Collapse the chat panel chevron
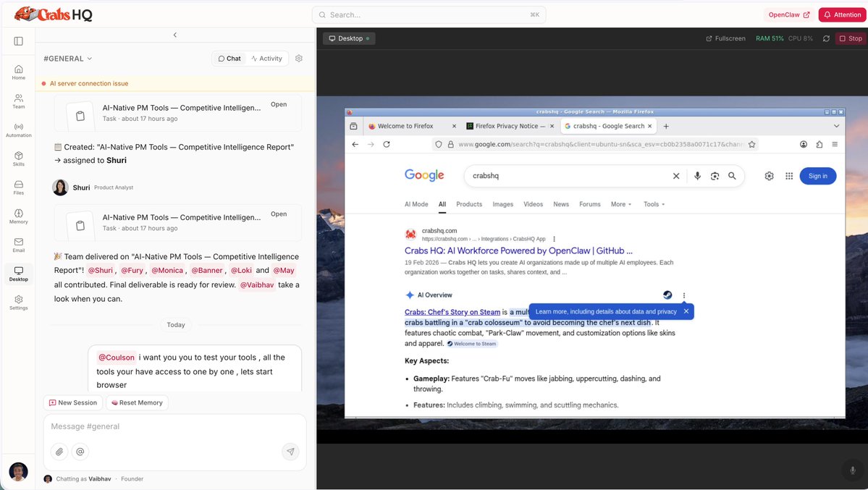Viewport: 868px width, 490px height. (x=175, y=35)
